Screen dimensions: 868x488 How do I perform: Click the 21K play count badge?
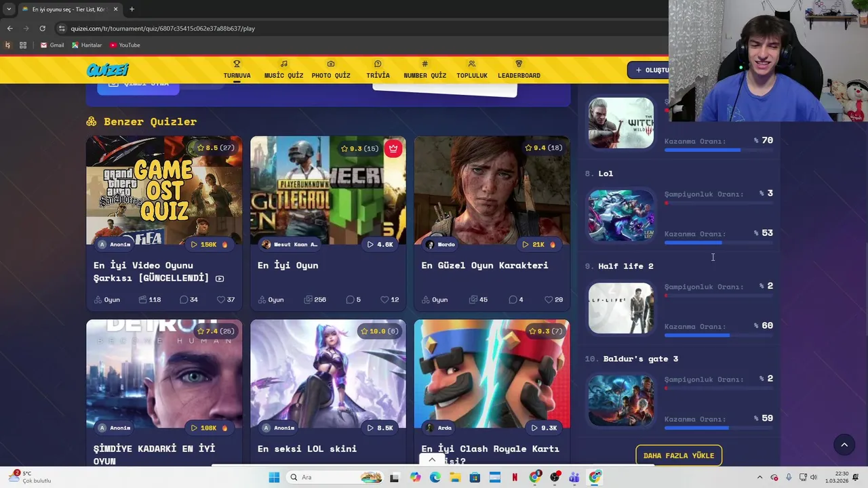539,244
